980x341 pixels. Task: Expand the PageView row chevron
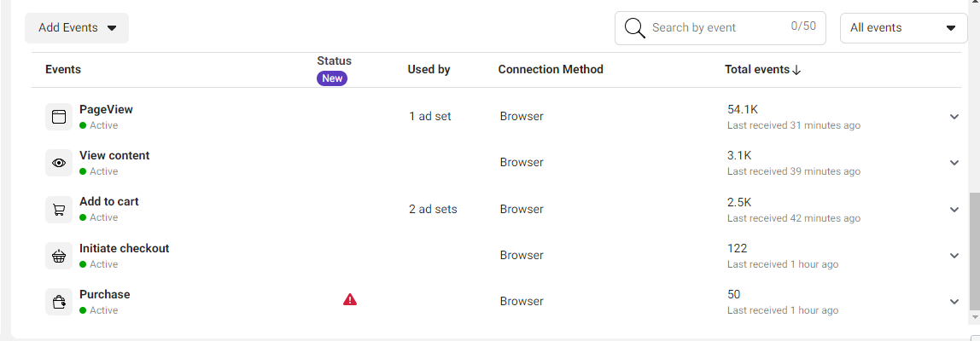coord(954,117)
